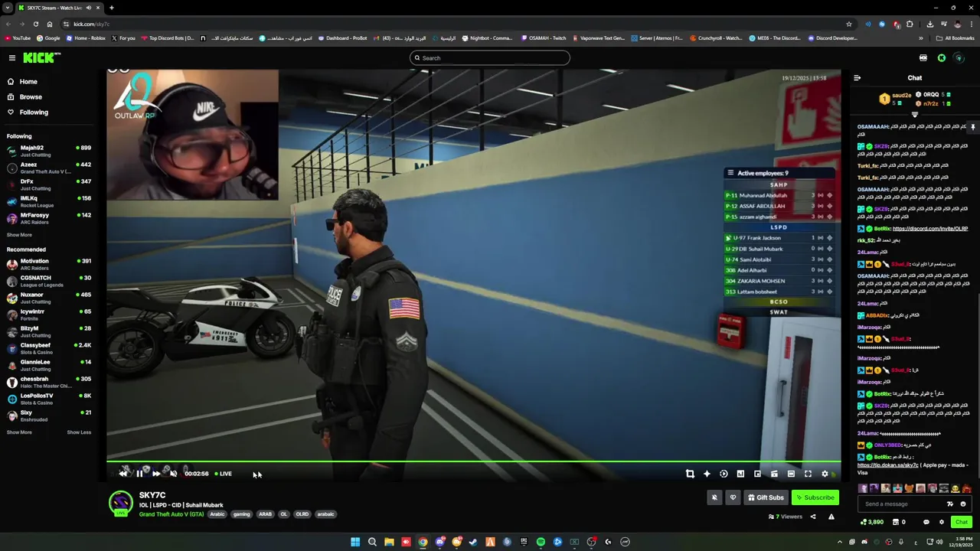Click the Gift Subs button

pos(766,497)
